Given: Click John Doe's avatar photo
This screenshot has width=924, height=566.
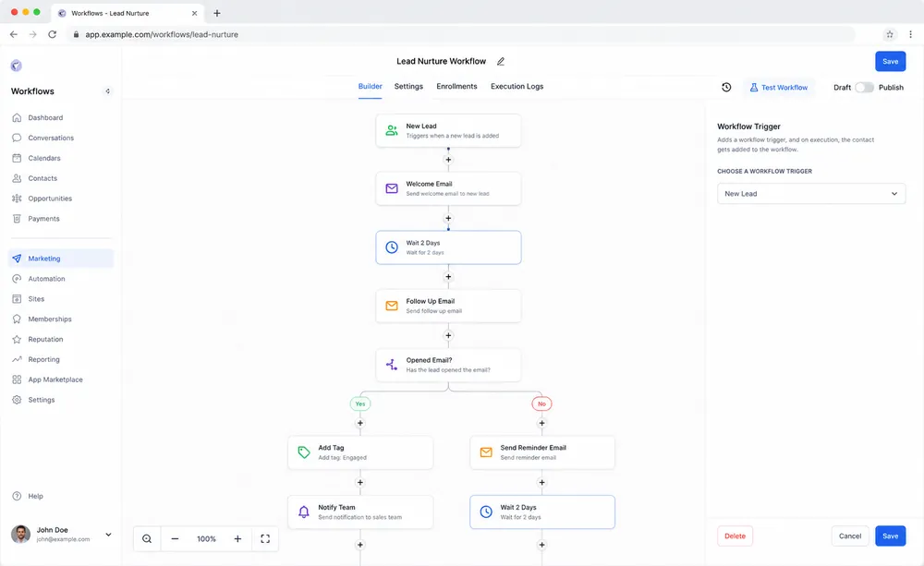Looking at the screenshot, I should [x=20, y=535].
